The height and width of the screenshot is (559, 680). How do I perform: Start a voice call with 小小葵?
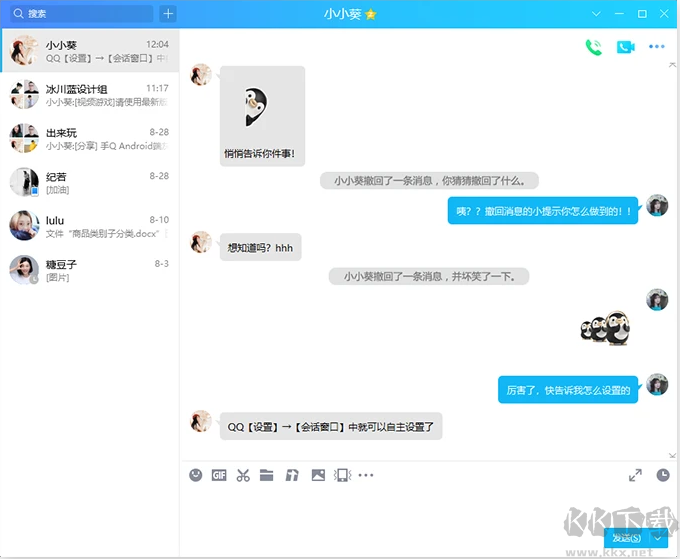point(594,47)
